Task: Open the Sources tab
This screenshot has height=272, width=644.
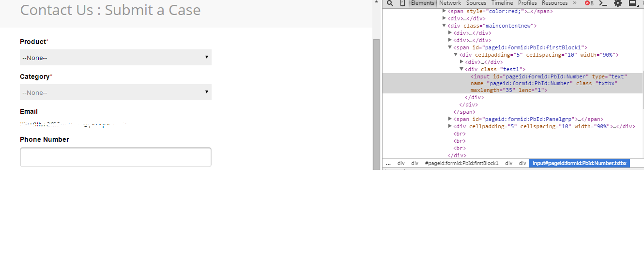Action: (x=476, y=3)
